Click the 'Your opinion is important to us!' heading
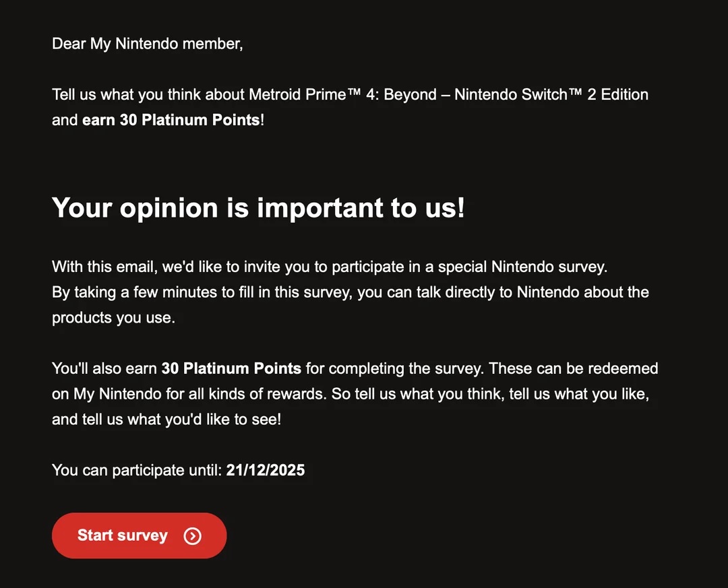 point(258,207)
